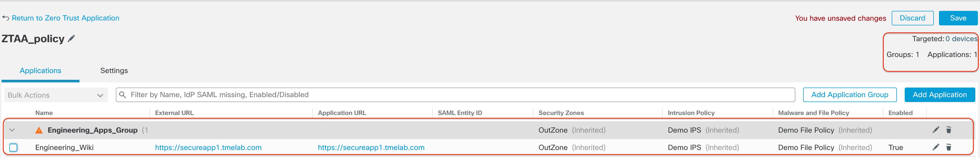Delete the Engineering_Apps_Group row
This screenshot has width=980, height=158.
pyautogui.click(x=948, y=130)
